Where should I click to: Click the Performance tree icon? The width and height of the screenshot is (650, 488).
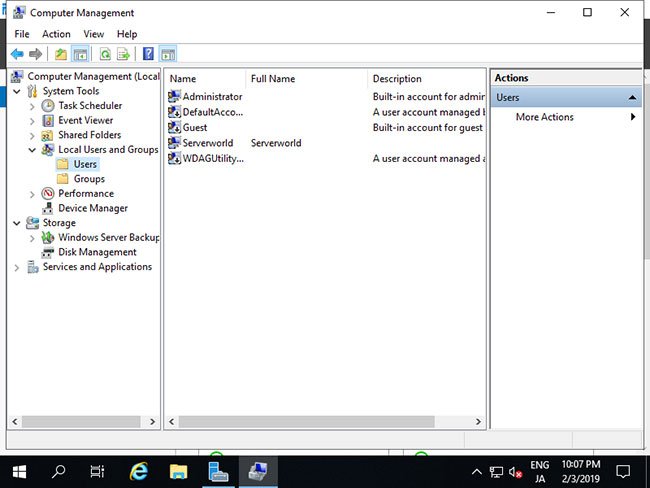pyautogui.click(x=48, y=193)
